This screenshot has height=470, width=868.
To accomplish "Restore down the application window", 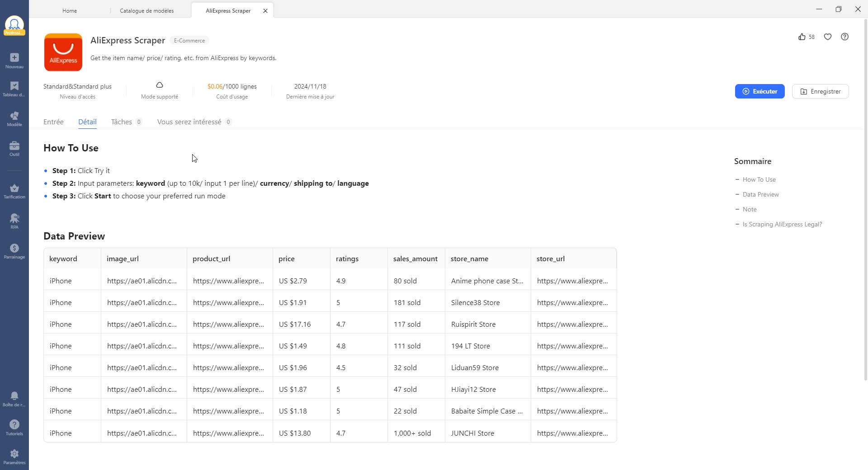I will 838,9.
